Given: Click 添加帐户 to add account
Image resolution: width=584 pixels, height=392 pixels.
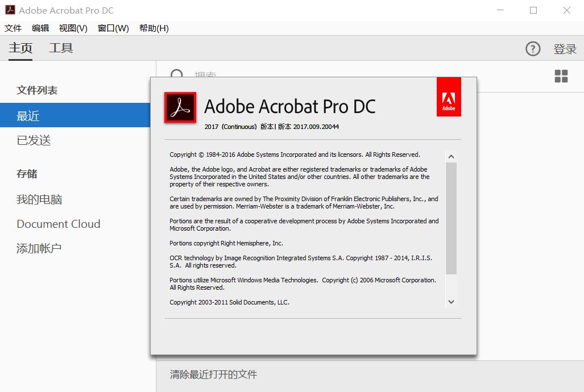Looking at the screenshot, I should (39, 248).
